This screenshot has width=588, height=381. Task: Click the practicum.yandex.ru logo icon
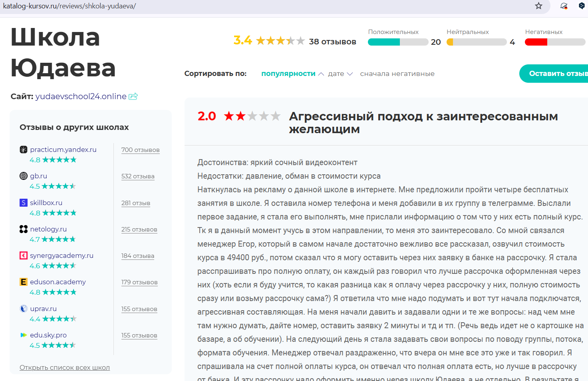[x=24, y=150]
